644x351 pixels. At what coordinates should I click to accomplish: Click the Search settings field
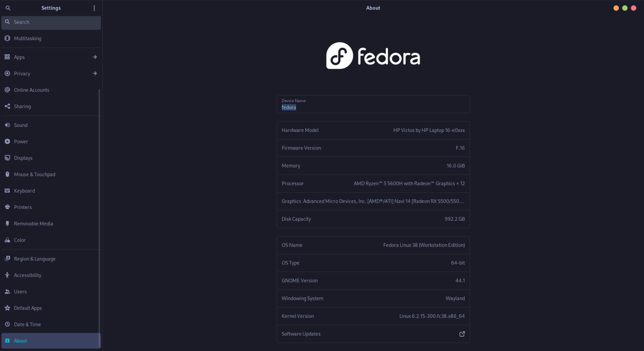point(51,22)
